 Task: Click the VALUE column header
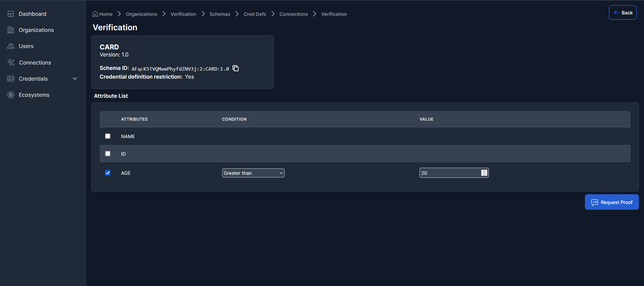click(x=427, y=119)
